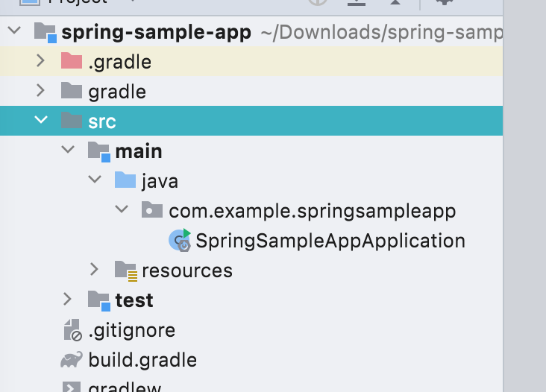Select the gradle folder name
The height and width of the screenshot is (392, 546).
click(x=117, y=92)
